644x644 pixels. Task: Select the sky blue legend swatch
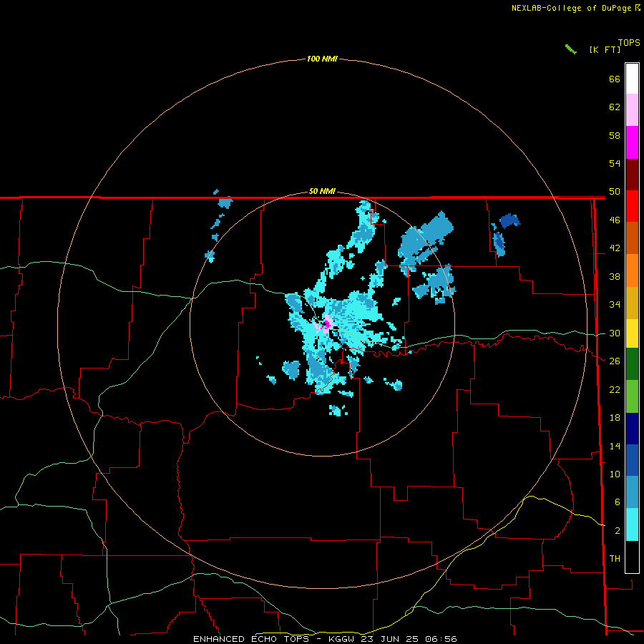tap(632, 492)
